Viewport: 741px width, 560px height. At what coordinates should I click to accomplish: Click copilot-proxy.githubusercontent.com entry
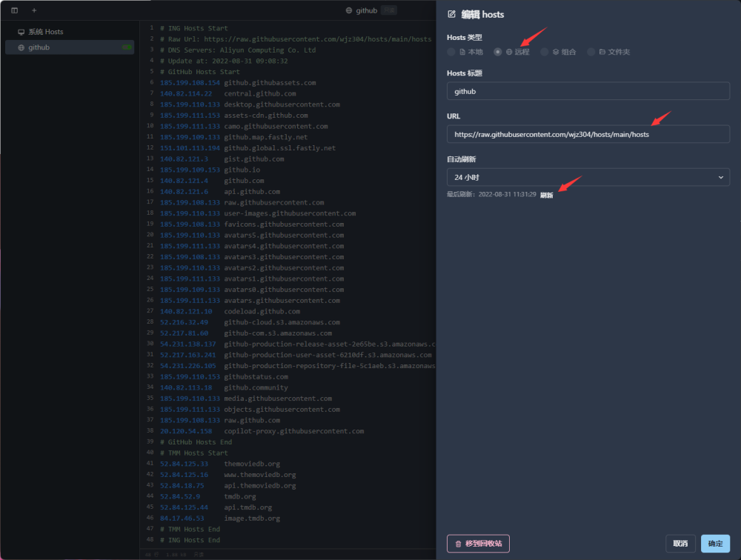coord(294,431)
